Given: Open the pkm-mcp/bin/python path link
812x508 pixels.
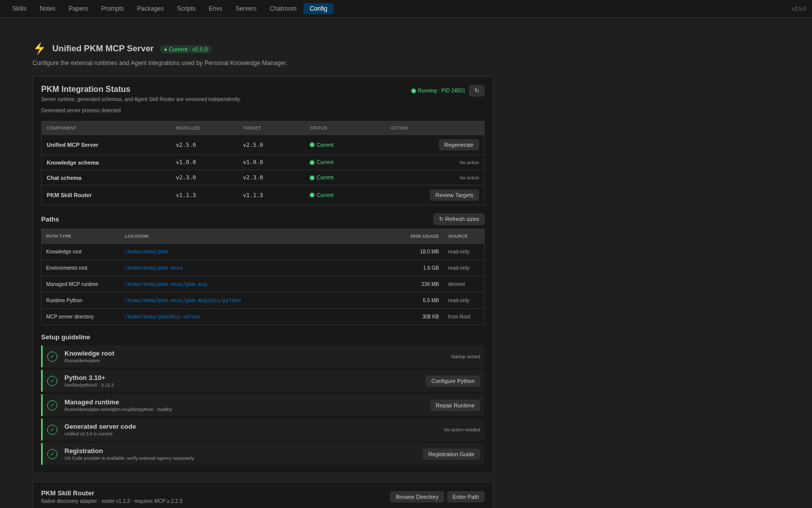Looking at the screenshot, I should (183, 301).
